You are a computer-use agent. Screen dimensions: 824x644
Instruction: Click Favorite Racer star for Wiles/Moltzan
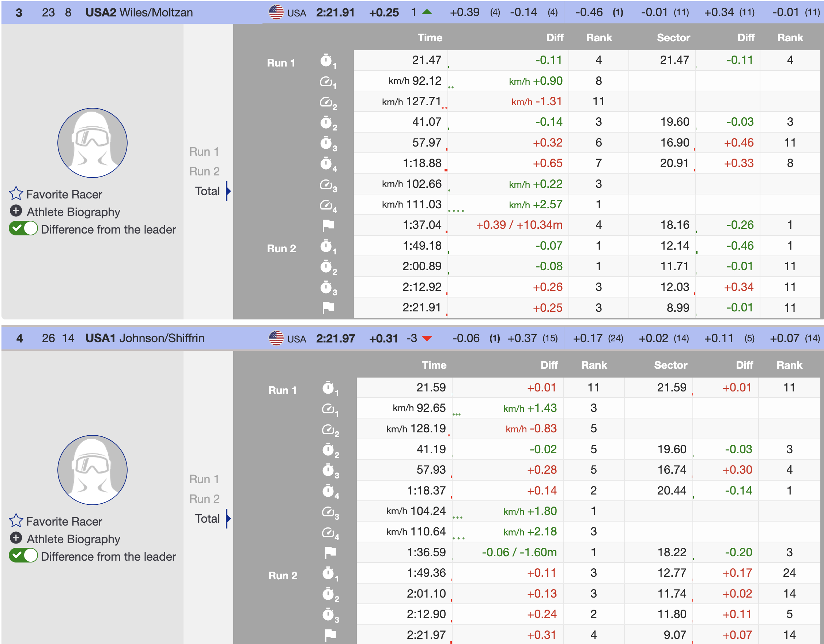16,194
